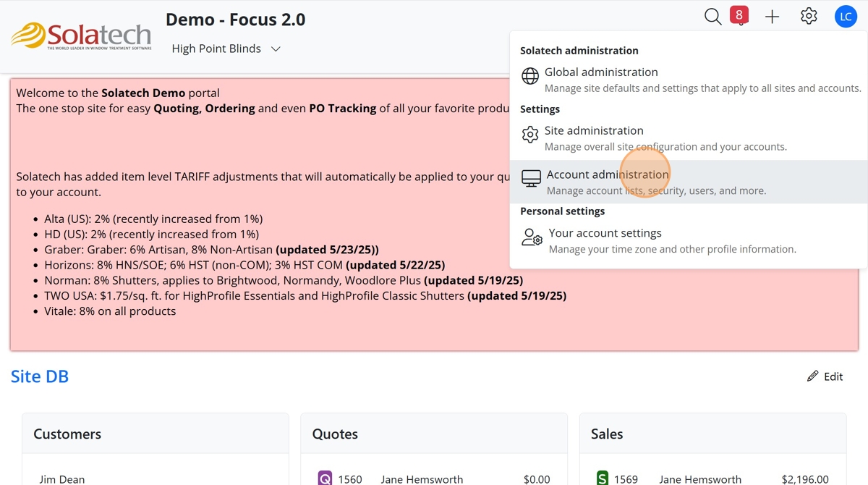Click the $2,196.00 sale amount
This screenshot has width=868, height=485.
point(805,479)
